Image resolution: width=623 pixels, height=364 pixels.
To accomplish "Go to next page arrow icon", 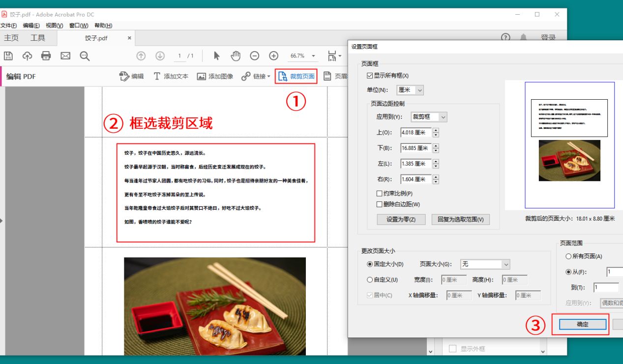I will pyautogui.click(x=160, y=56).
